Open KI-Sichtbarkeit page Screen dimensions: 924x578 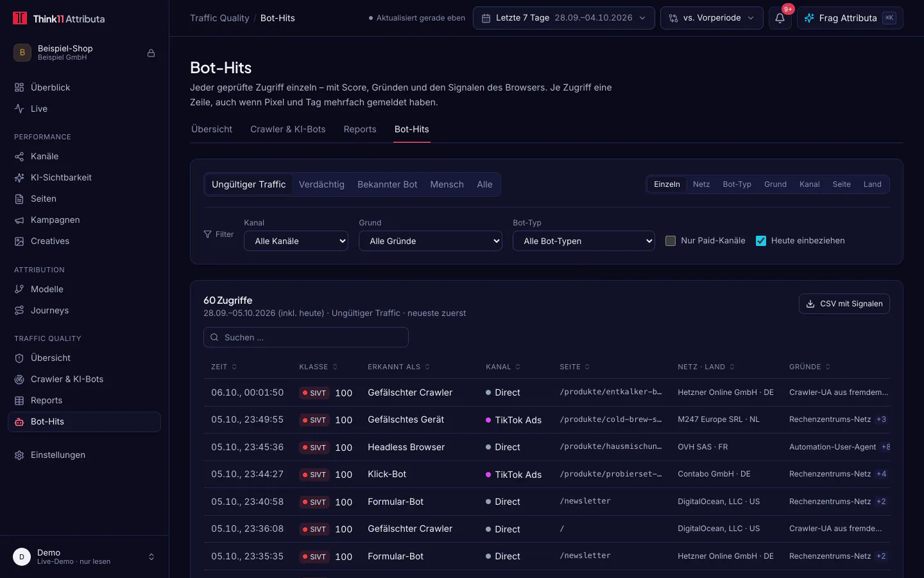point(84,177)
